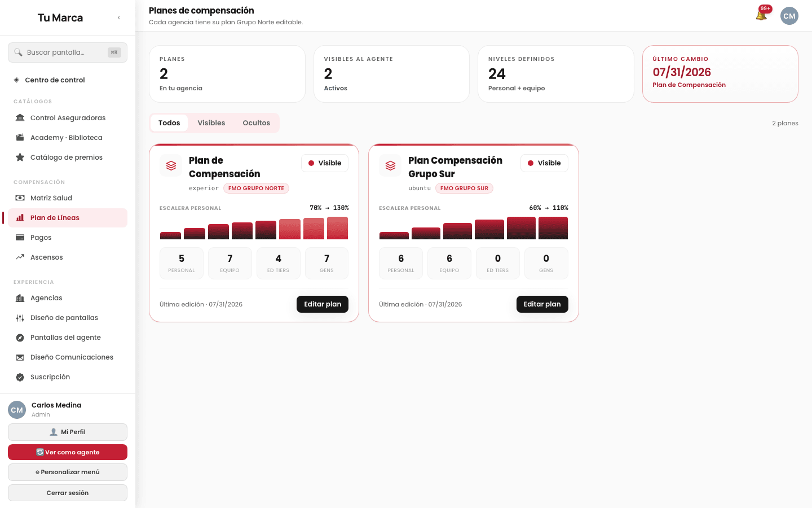Open Personalizar menú
This screenshot has height=508, width=812.
(x=68, y=472)
